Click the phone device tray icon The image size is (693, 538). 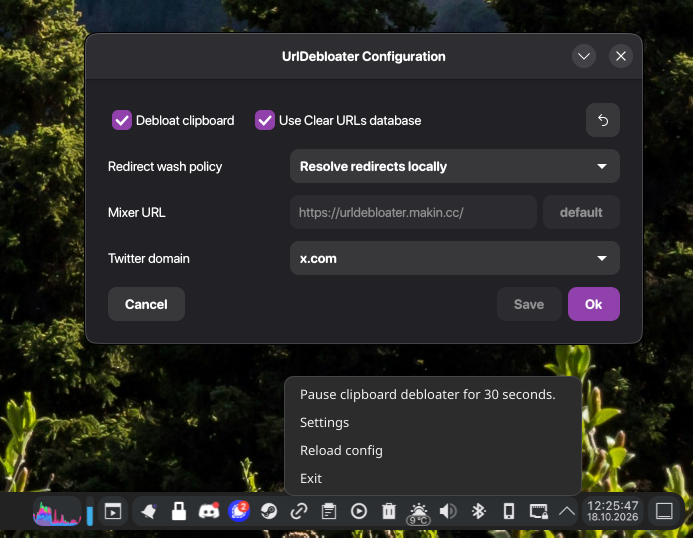pyautogui.click(x=509, y=511)
